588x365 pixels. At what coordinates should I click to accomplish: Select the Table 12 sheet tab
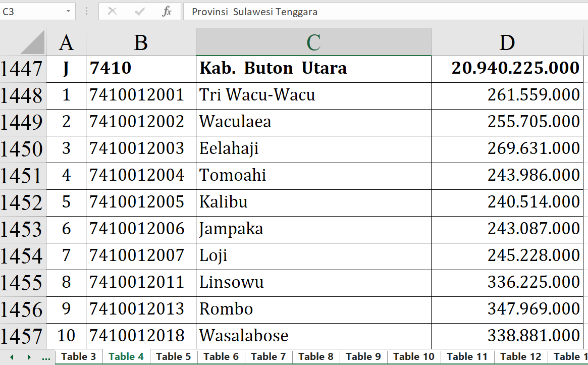coord(520,356)
